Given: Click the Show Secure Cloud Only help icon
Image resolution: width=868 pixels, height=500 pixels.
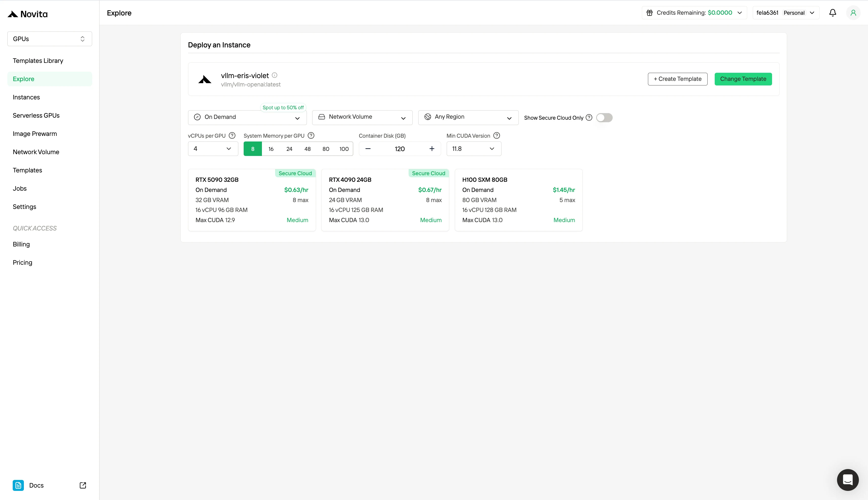Looking at the screenshot, I should 589,117.
